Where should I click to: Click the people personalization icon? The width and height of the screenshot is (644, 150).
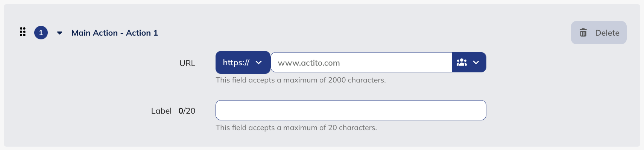tap(462, 63)
